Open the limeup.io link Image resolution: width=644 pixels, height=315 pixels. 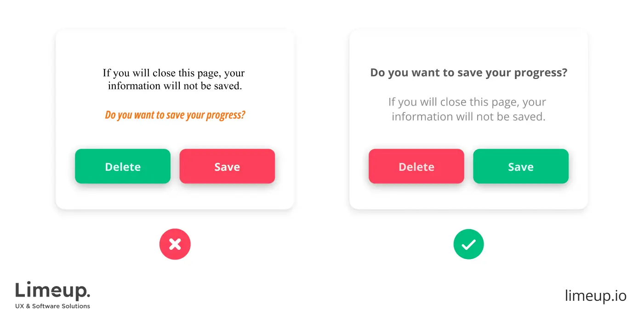tap(596, 296)
